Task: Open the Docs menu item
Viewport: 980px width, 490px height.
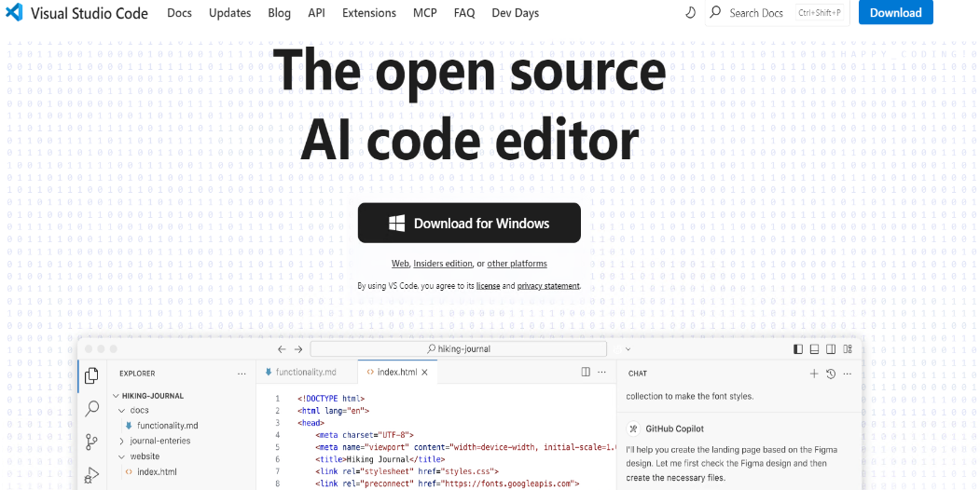Action: 179,12
